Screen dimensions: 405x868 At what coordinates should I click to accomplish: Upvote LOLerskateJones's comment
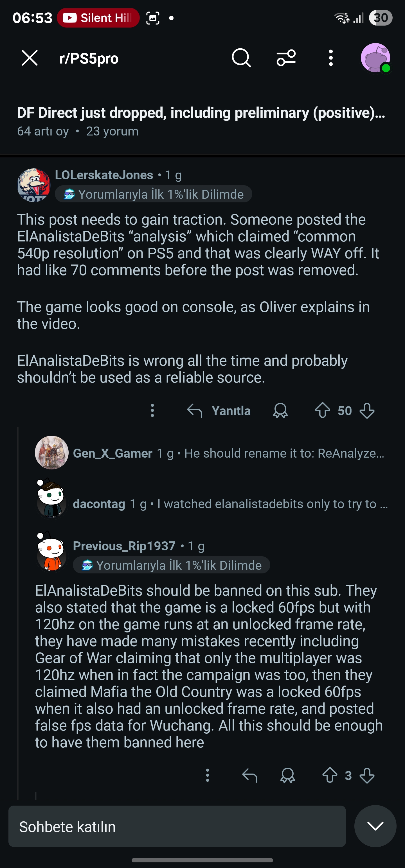322,410
